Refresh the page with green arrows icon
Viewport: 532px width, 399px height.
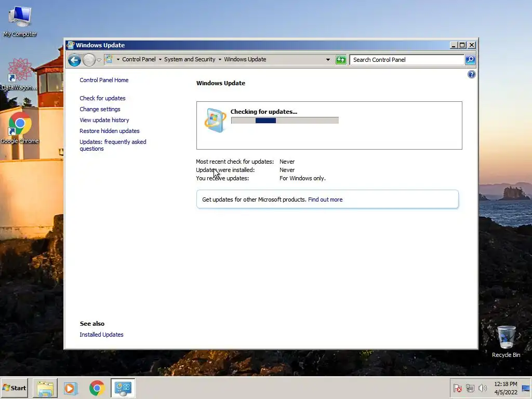341,60
